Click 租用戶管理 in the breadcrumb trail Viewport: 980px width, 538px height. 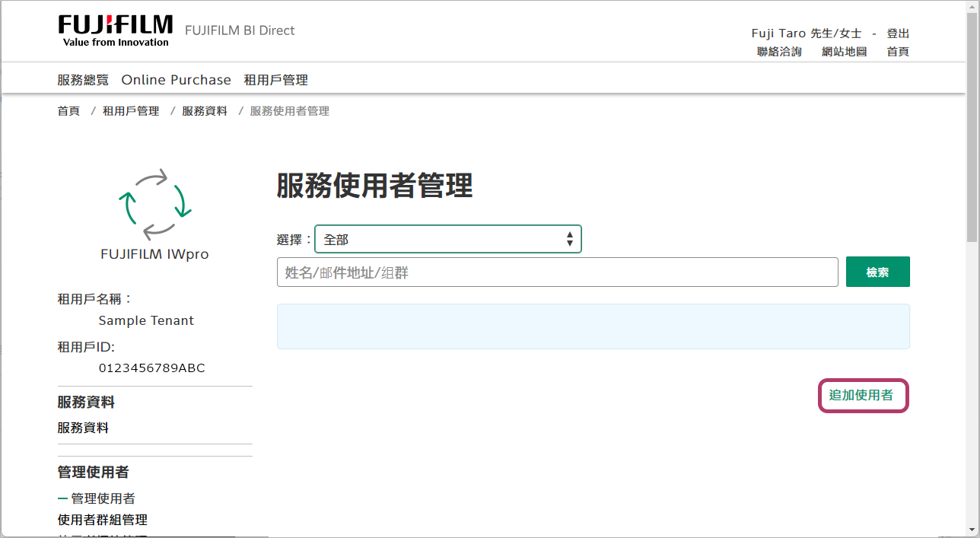click(x=131, y=110)
